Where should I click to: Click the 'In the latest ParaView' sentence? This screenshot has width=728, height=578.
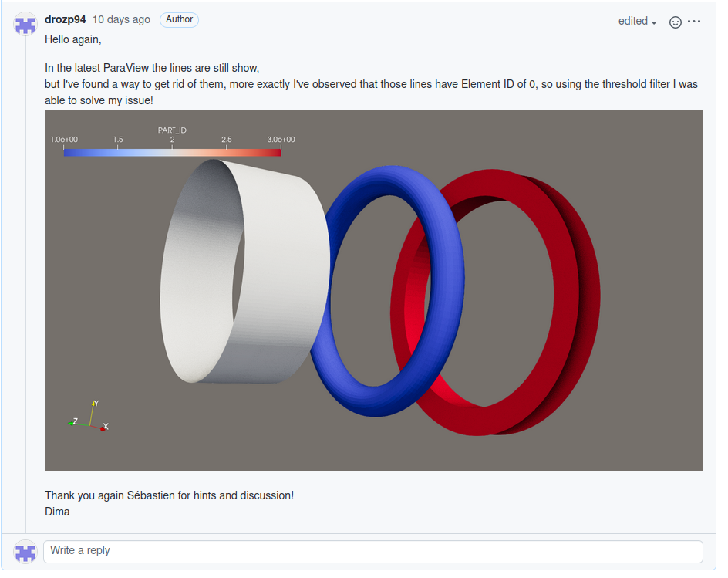click(152, 69)
